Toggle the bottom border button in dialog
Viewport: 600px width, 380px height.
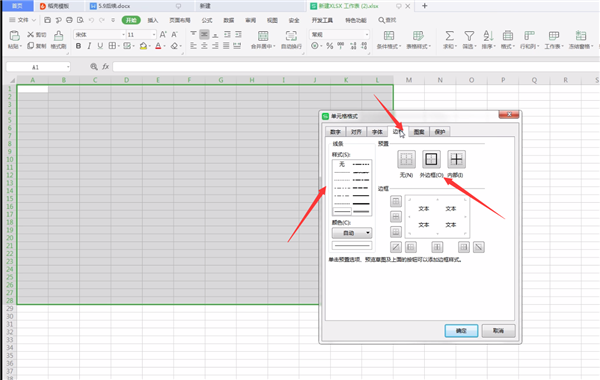pyautogui.click(x=396, y=232)
